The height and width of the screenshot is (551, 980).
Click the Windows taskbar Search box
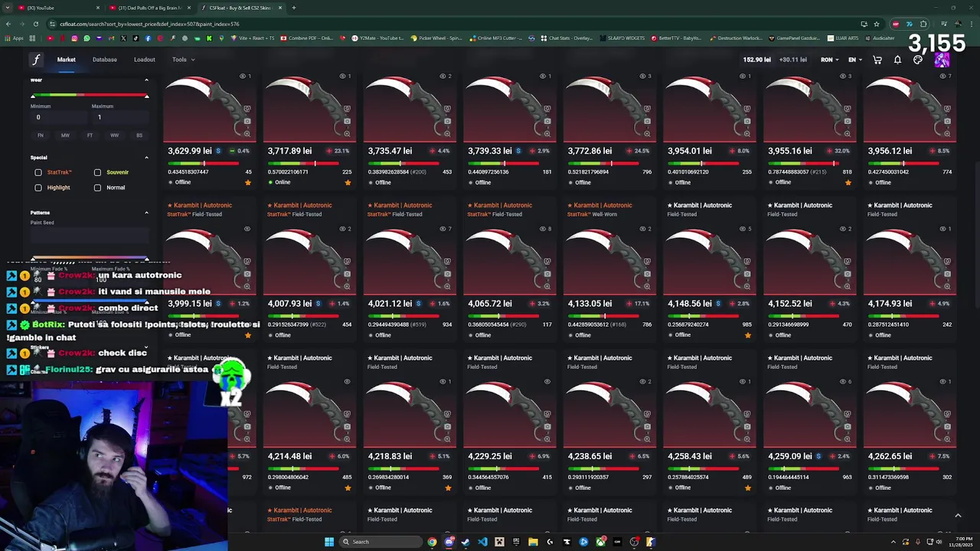(381, 542)
